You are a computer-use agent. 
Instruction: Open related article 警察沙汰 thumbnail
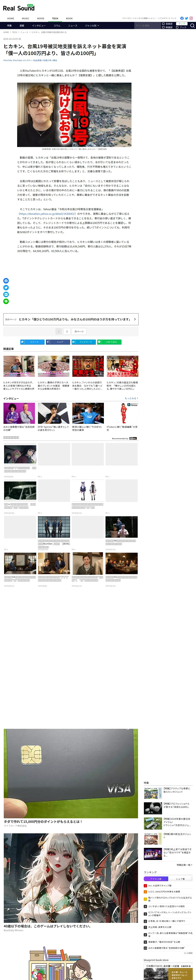tap(88, 366)
